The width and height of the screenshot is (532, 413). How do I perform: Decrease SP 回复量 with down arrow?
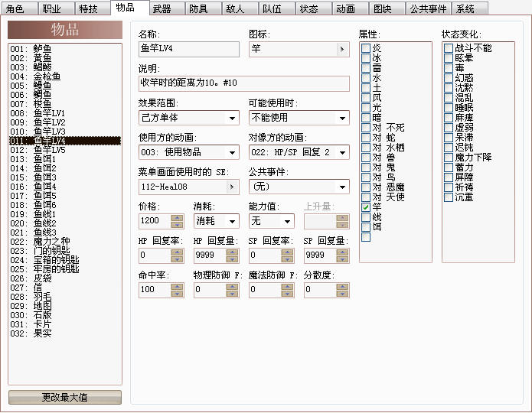342,259
